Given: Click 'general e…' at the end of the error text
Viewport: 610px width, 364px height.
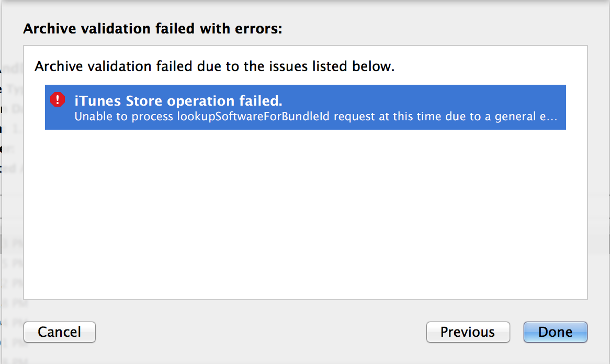Looking at the screenshot, I should [526, 117].
